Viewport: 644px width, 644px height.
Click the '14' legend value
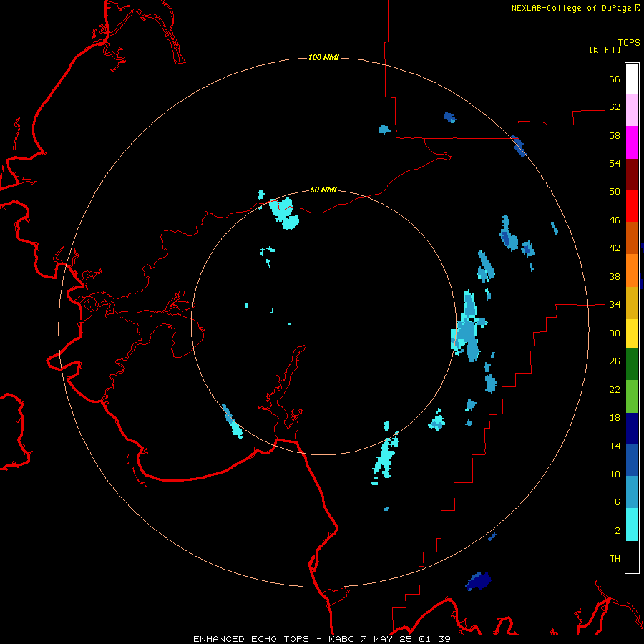615,446
